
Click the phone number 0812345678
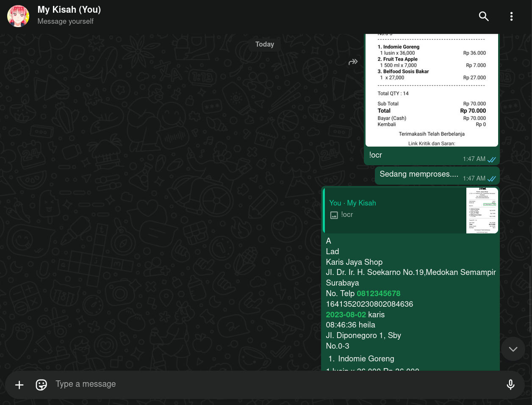click(x=378, y=294)
